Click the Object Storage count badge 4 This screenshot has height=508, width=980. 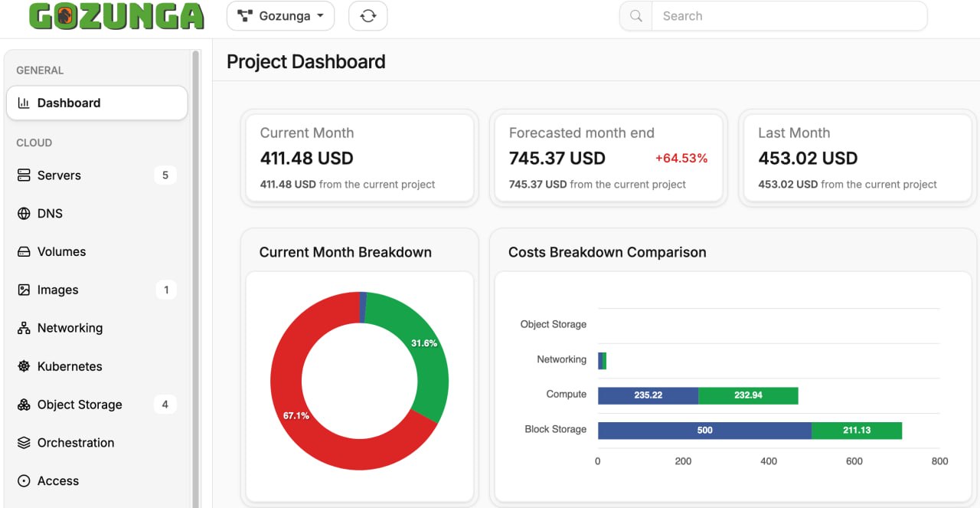[x=165, y=405]
